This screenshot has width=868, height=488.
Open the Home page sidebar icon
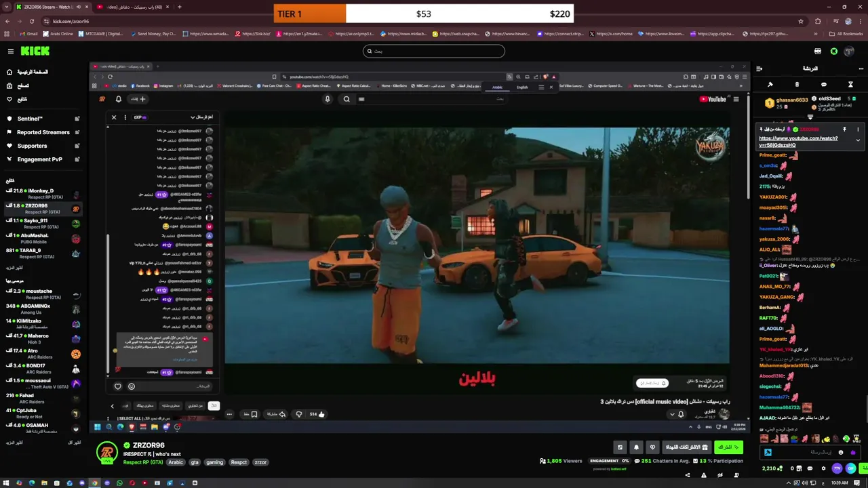coord(9,72)
